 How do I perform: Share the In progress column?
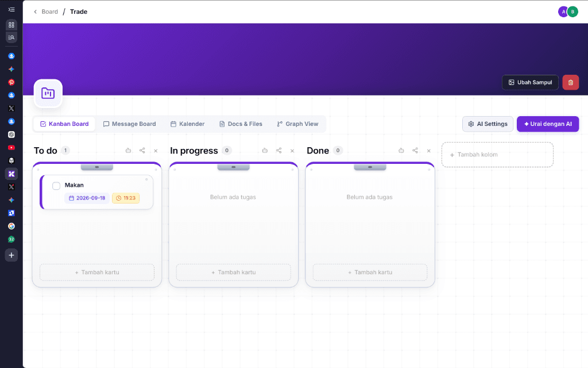click(278, 151)
